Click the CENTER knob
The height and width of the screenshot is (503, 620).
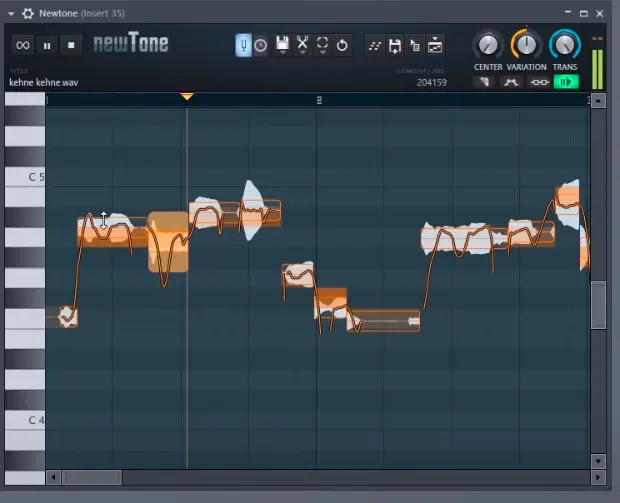tap(488, 45)
